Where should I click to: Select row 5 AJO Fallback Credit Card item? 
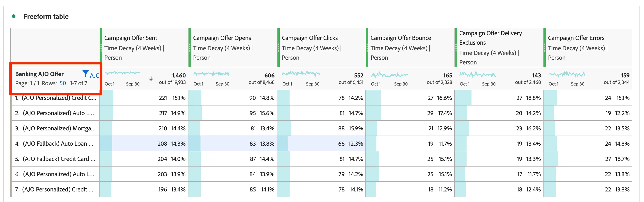(55, 159)
